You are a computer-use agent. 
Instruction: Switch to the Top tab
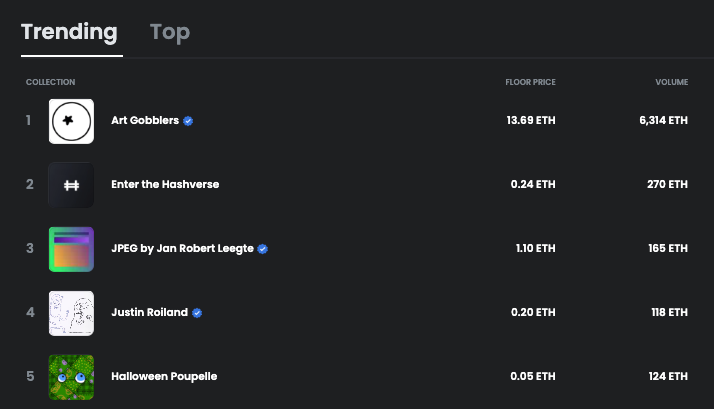click(170, 32)
